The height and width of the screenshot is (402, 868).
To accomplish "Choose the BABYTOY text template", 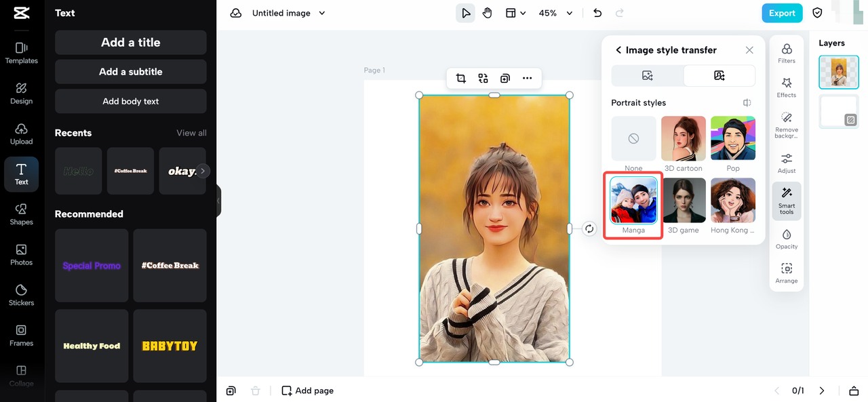I will 170,346.
